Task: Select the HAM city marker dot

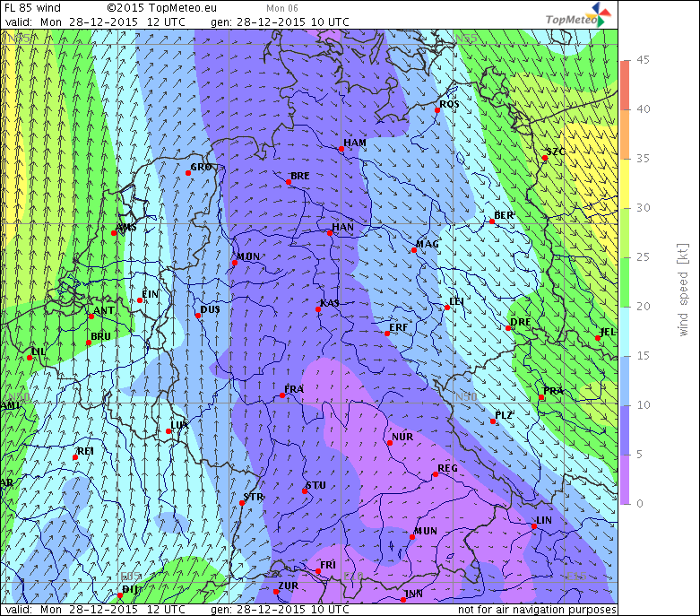Action: tap(341, 150)
